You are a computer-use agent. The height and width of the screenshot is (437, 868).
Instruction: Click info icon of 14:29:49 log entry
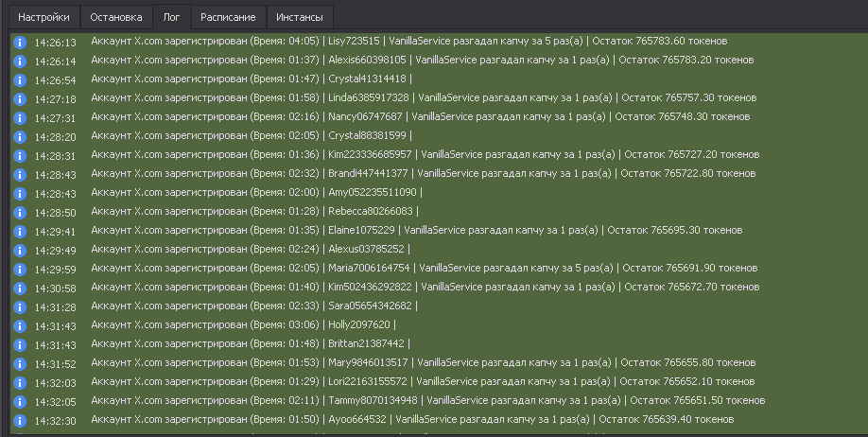(x=20, y=251)
